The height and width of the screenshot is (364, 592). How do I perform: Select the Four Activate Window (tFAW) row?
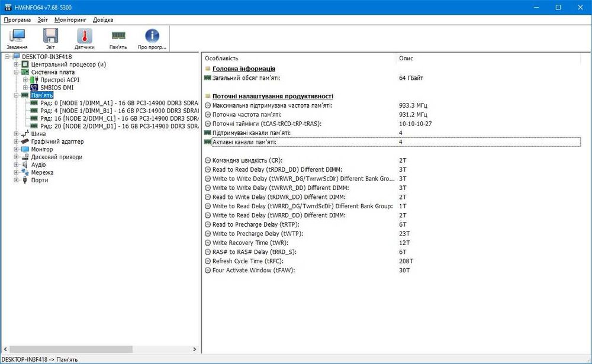(x=392, y=270)
